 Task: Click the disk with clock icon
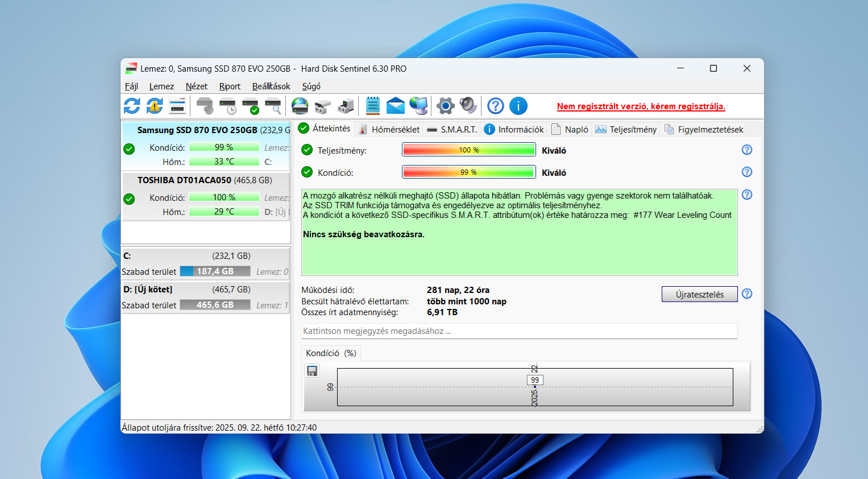click(x=227, y=106)
